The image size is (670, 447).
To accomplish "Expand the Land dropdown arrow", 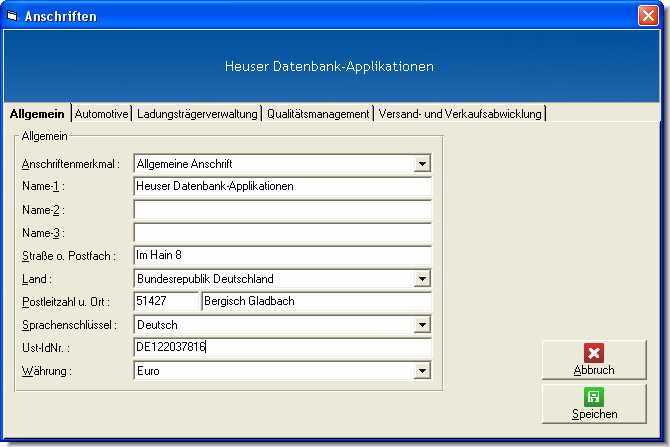I will click(422, 279).
